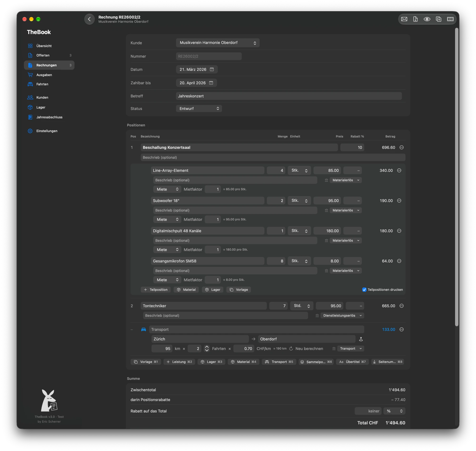The width and height of the screenshot is (476, 451).
Task: Add a Teilposition to position 1
Action: click(x=156, y=290)
